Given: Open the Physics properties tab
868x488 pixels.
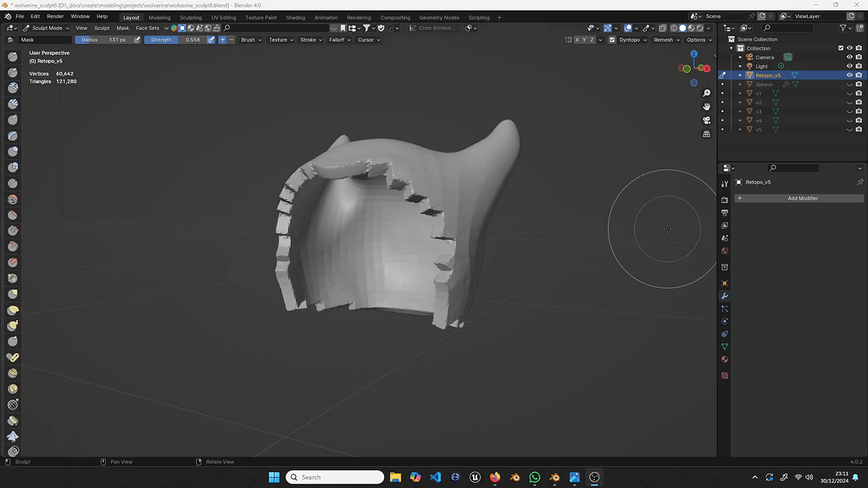Looking at the screenshot, I should tap(725, 321).
